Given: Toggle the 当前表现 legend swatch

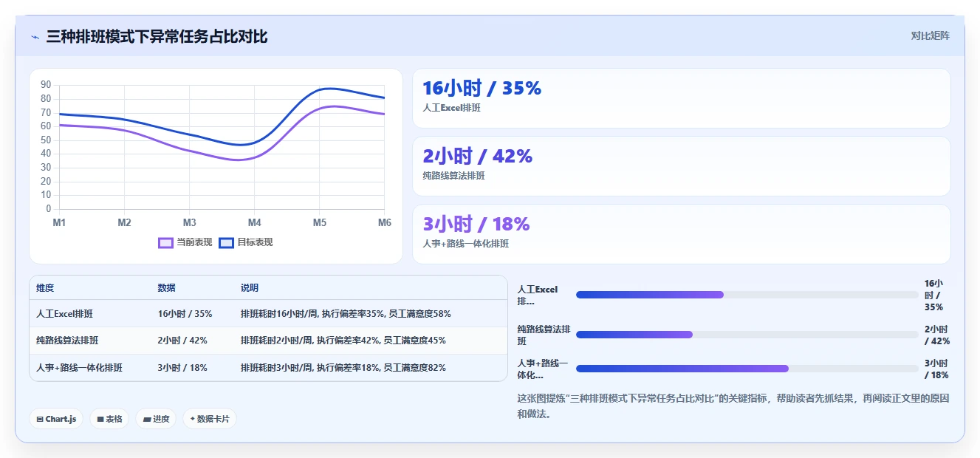Looking at the screenshot, I should 166,242.
